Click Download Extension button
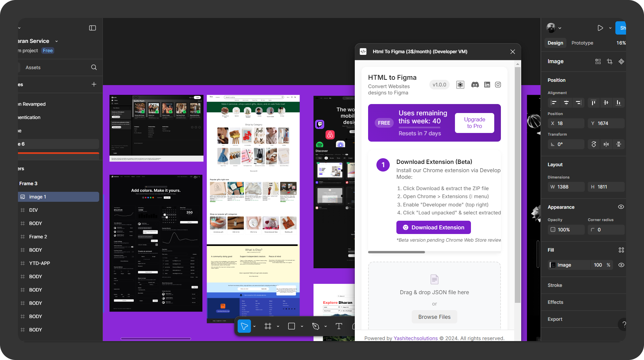644x360 pixels. [434, 227]
